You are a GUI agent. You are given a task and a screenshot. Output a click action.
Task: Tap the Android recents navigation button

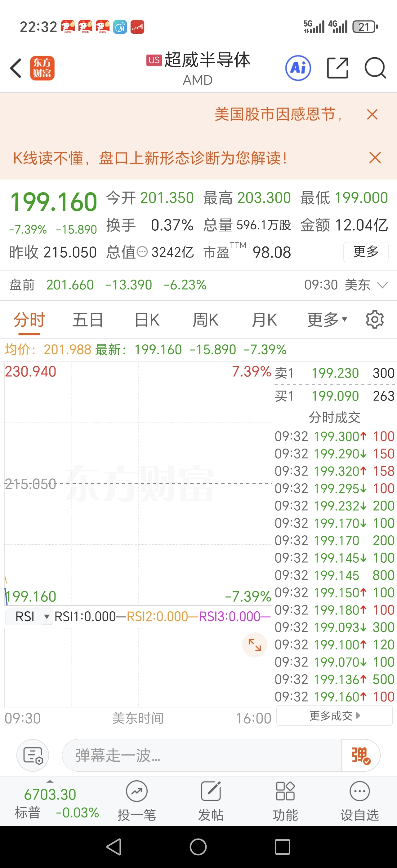pos(283,847)
